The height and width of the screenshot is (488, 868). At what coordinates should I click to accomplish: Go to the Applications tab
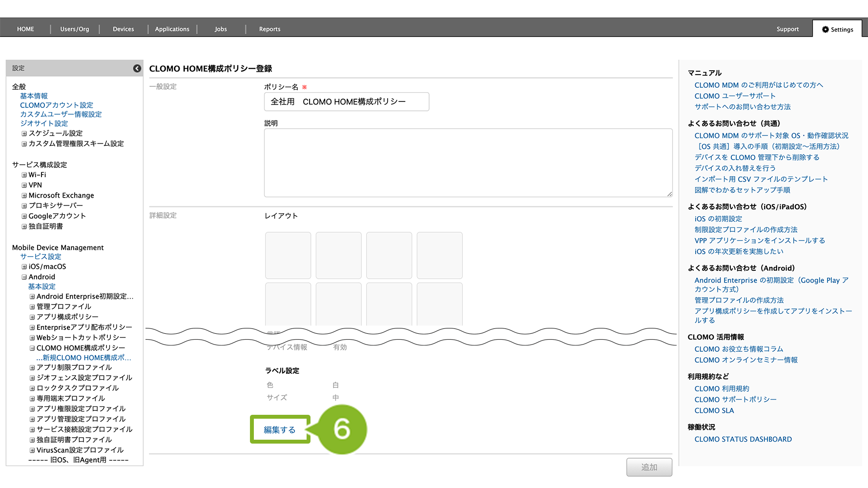172,29
